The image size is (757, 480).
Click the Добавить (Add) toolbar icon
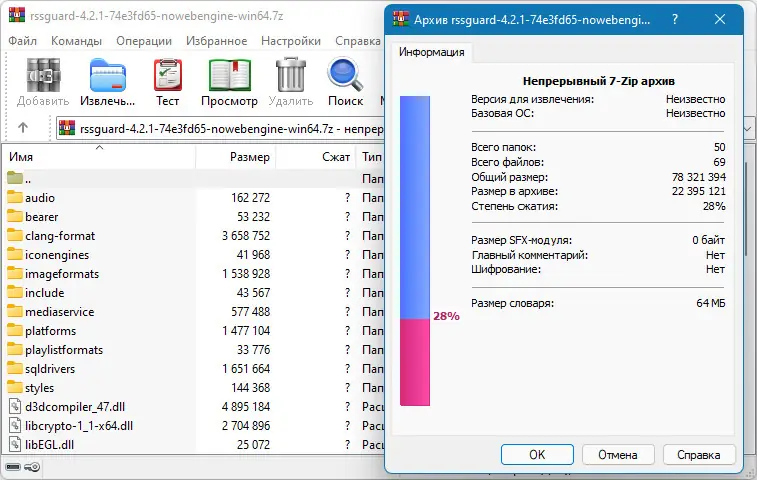click(43, 75)
